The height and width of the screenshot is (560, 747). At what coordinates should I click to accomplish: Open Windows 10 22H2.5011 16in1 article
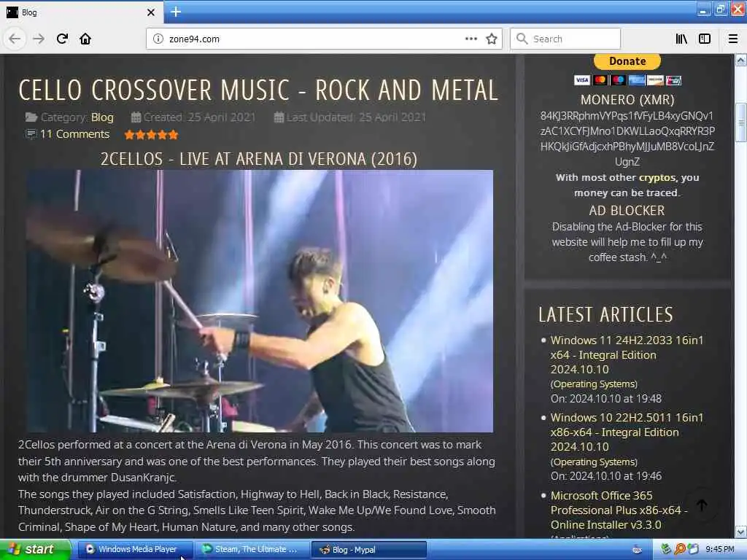(x=627, y=432)
